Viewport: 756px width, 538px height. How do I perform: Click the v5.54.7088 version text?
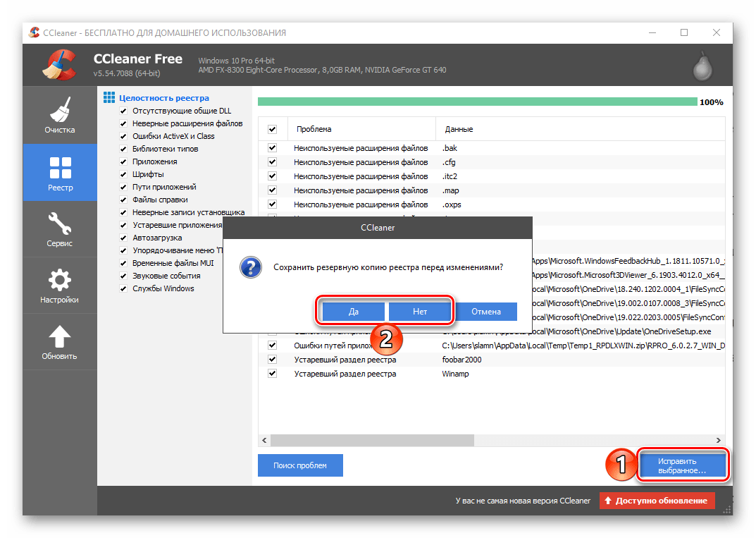[127, 73]
